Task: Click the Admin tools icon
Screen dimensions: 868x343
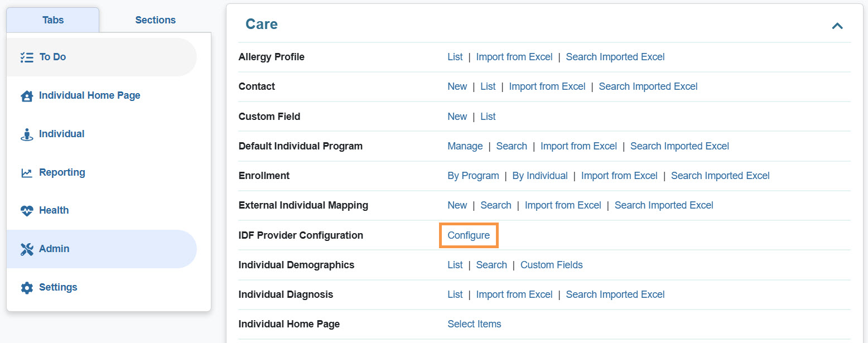Action: click(26, 249)
